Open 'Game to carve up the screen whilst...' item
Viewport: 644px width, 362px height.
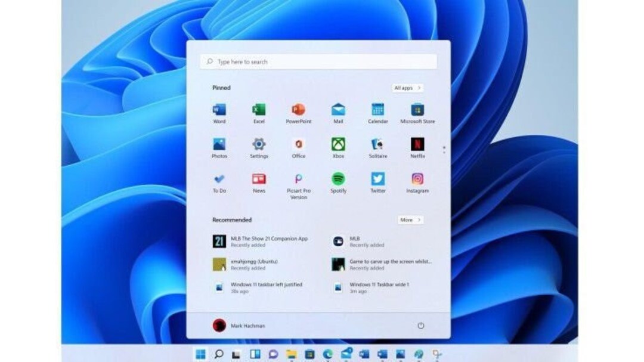pyautogui.click(x=382, y=265)
